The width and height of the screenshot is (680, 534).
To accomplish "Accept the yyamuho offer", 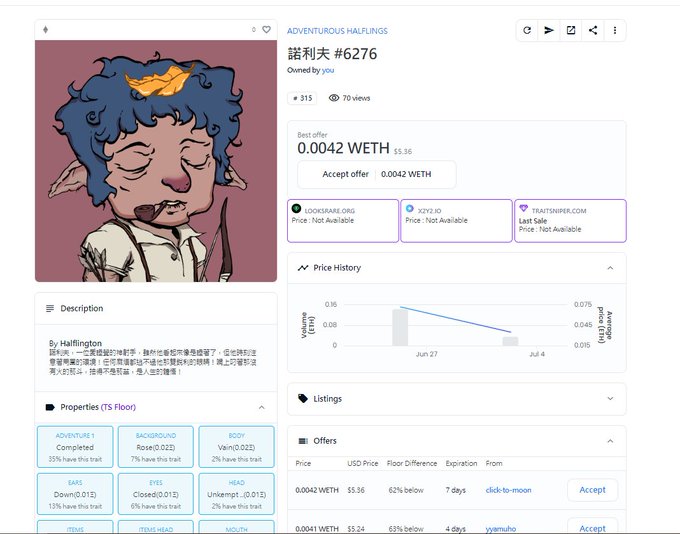I will (x=592, y=527).
